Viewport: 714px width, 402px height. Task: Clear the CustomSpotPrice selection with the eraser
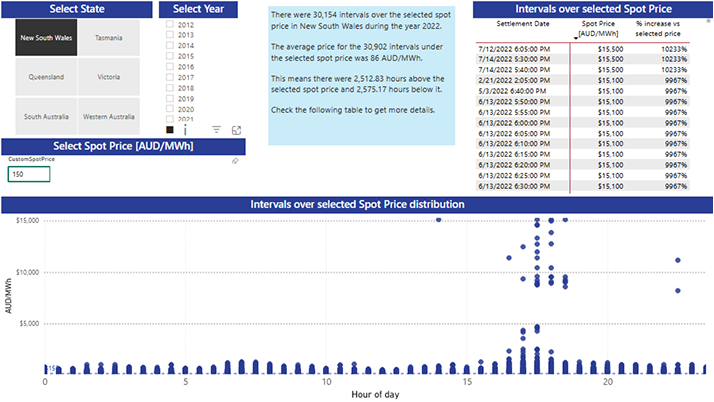pos(235,160)
